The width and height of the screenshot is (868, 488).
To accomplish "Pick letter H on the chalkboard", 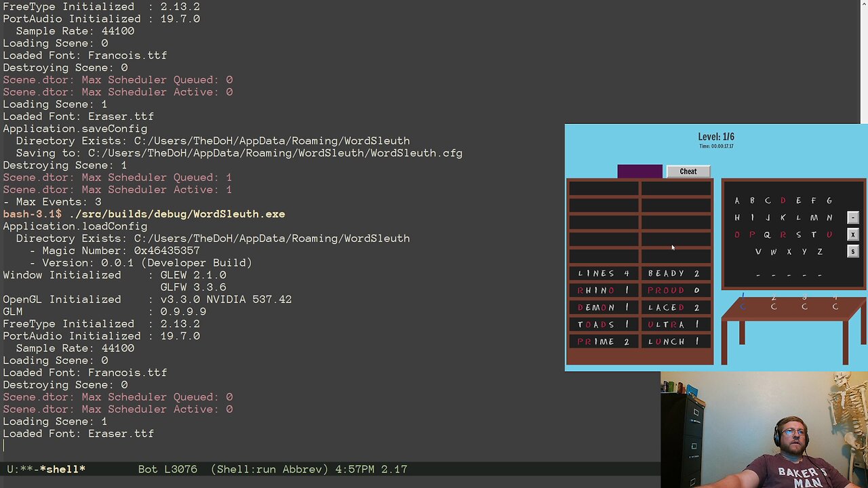I will [737, 218].
